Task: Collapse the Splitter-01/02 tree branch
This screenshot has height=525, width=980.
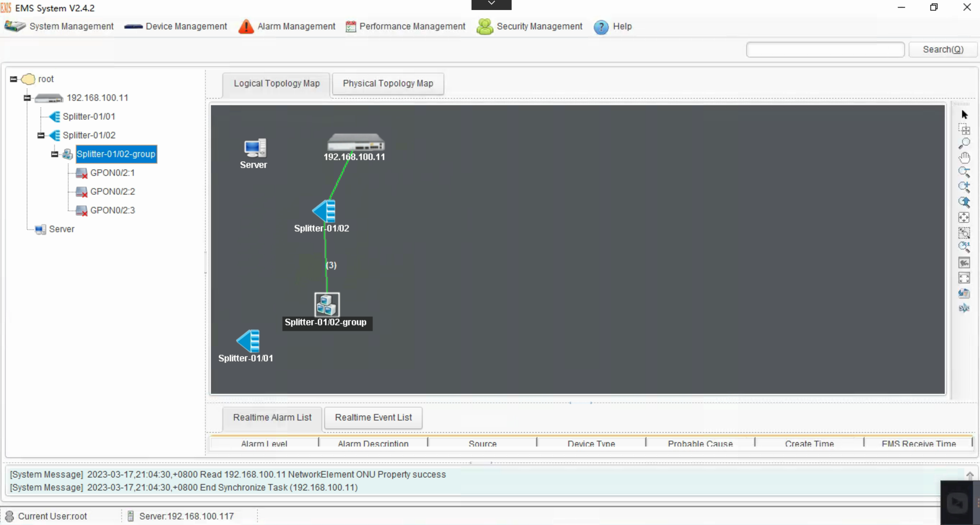Action: pyautogui.click(x=41, y=135)
